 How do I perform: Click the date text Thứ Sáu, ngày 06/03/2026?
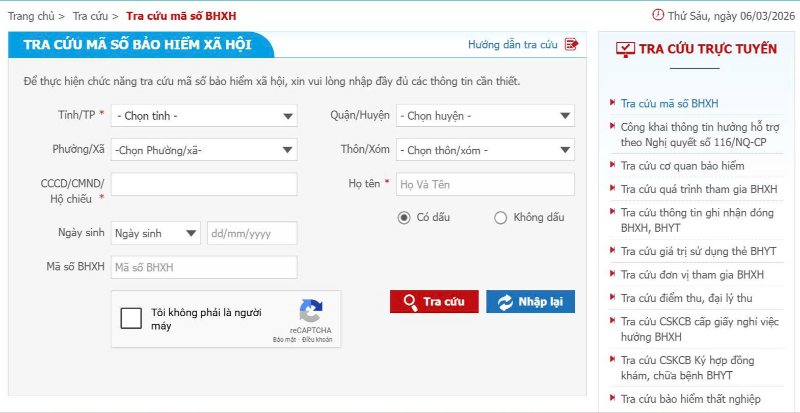731,16
